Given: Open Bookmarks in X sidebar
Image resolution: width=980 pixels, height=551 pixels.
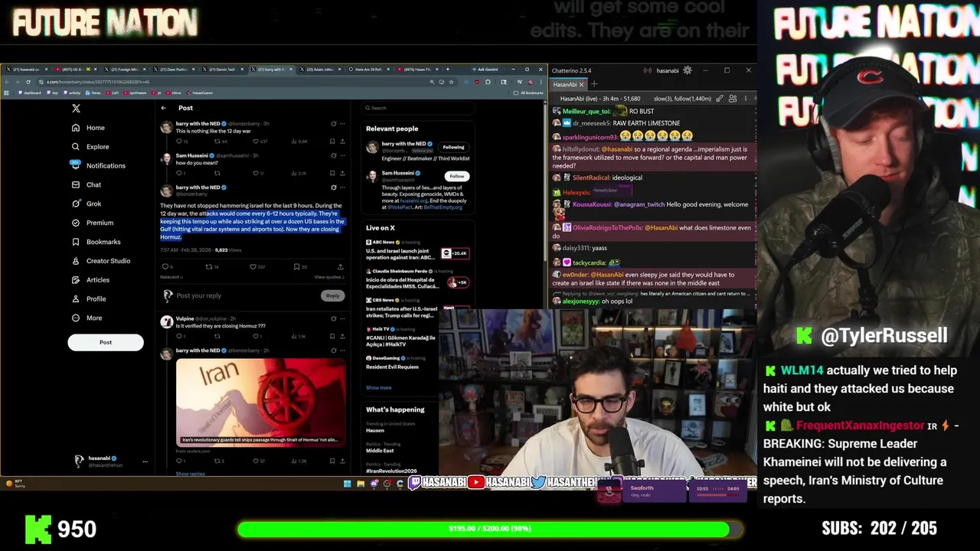Looking at the screenshot, I should (96, 242).
